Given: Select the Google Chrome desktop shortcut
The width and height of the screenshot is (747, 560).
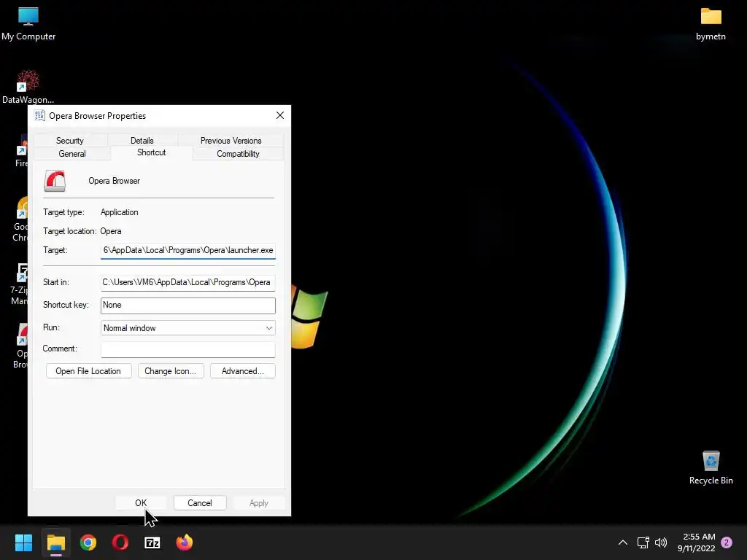Looking at the screenshot, I should point(20,219).
